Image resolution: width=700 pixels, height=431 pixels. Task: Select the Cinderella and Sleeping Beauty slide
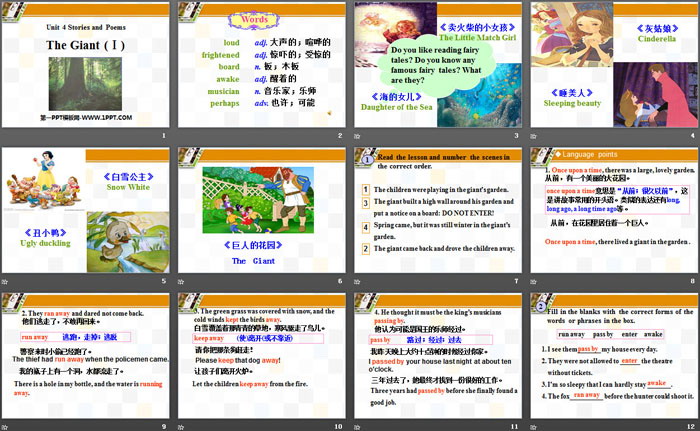click(x=614, y=65)
